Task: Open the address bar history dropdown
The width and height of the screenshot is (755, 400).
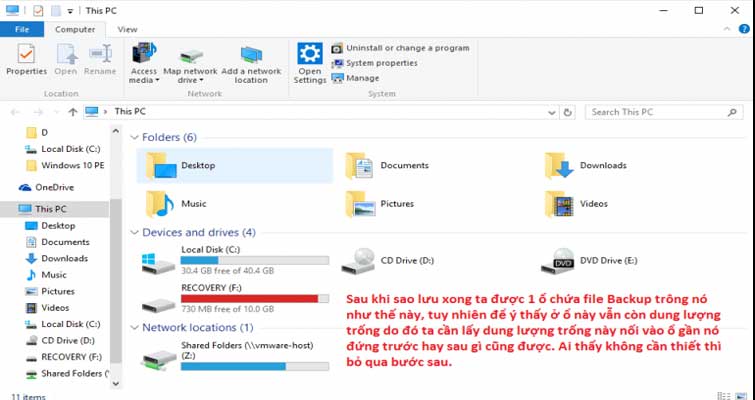Action: 552,112
